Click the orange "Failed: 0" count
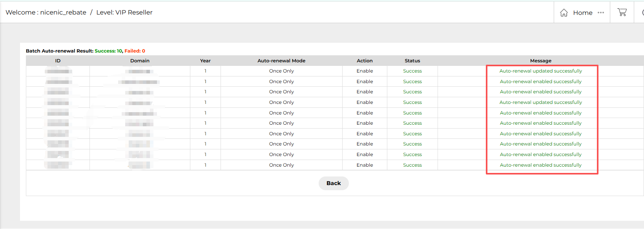The height and width of the screenshot is (229, 644). point(135,51)
